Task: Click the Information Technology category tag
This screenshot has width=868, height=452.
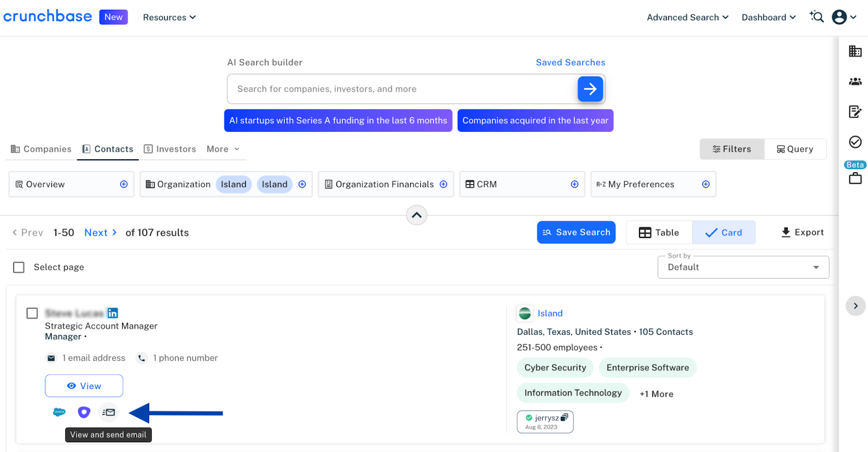Action: [x=573, y=393]
